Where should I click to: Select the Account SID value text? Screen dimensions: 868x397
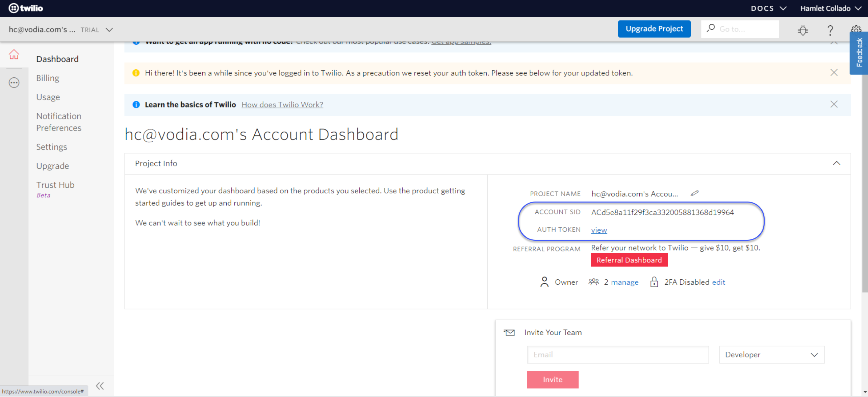coord(662,212)
